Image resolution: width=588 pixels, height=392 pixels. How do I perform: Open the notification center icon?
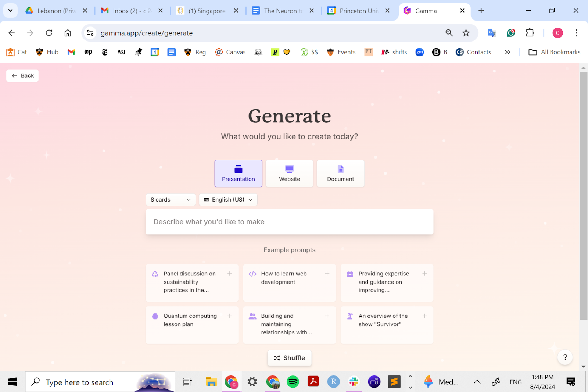tap(571, 382)
